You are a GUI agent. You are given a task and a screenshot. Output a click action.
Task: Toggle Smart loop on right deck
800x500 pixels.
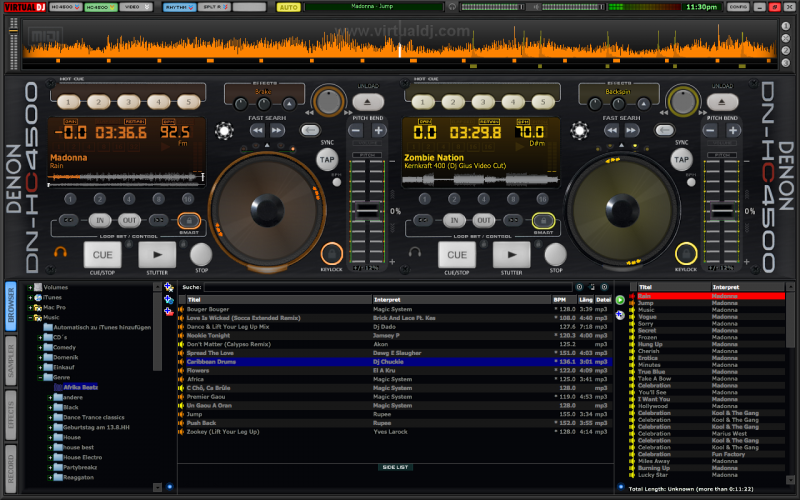pos(543,221)
